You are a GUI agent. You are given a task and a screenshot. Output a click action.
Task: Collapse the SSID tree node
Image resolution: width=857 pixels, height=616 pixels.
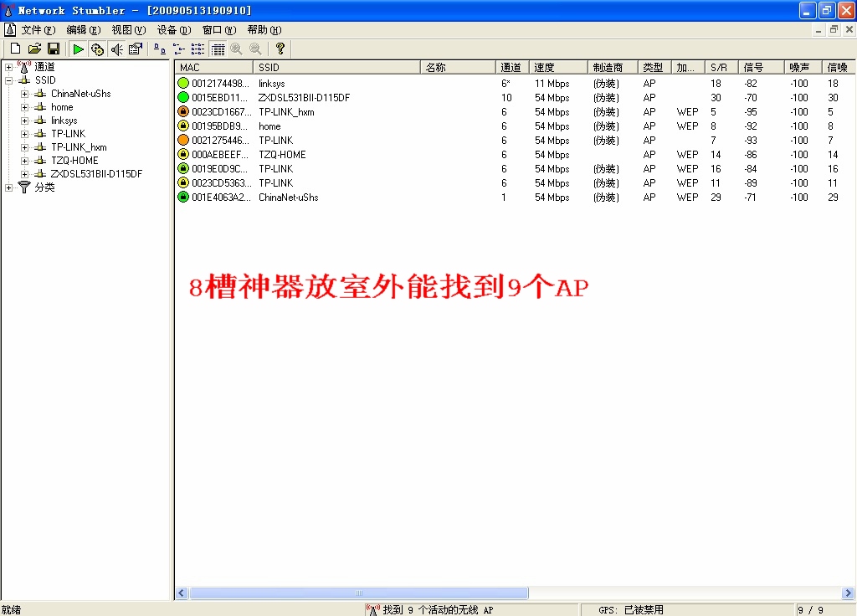pyautogui.click(x=8, y=80)
